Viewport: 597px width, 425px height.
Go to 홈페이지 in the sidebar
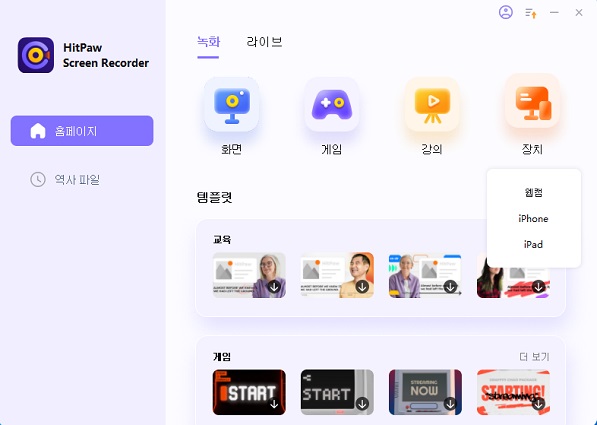82,131
